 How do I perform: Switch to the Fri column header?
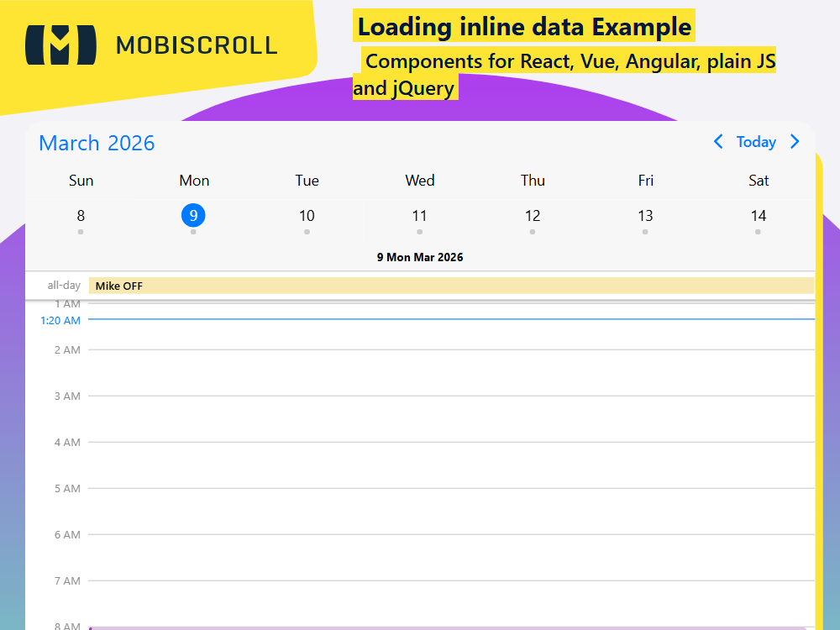click(645, 181)
